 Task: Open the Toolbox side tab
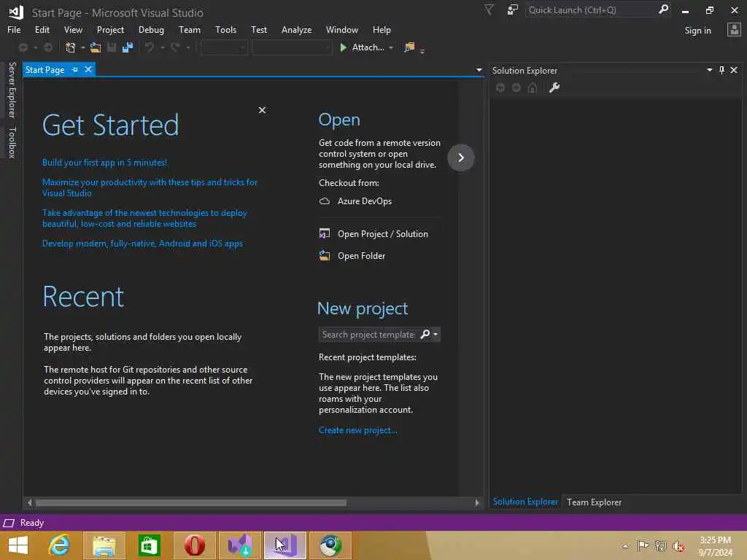click(x=12, y=142)
